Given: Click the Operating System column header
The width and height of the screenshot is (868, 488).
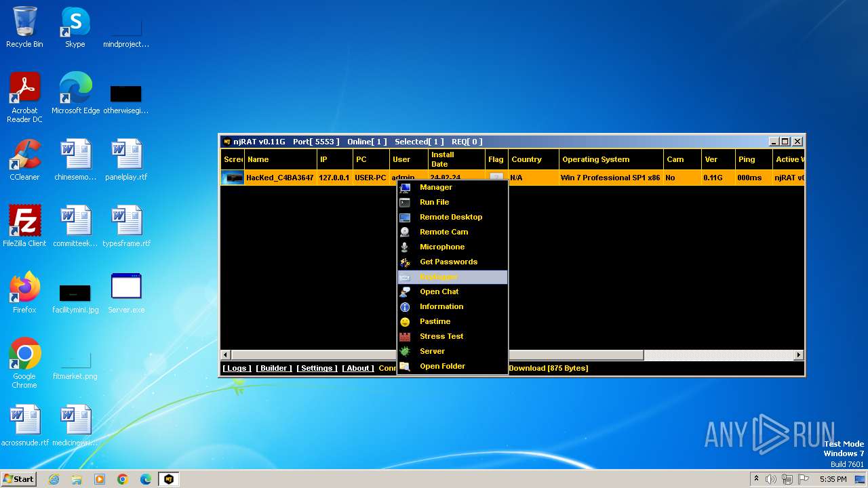Looking at the screenshot, I should coord(612,159).
